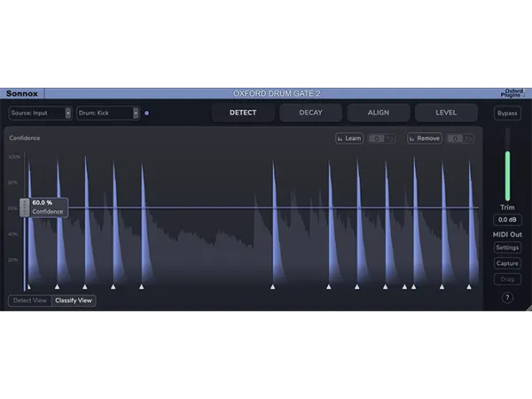The height and width of the screenshot is (399, 532).
Task: Click the blue indicator dot beside Drum selector
Action: pyautogui.click(x=147, y=113)
